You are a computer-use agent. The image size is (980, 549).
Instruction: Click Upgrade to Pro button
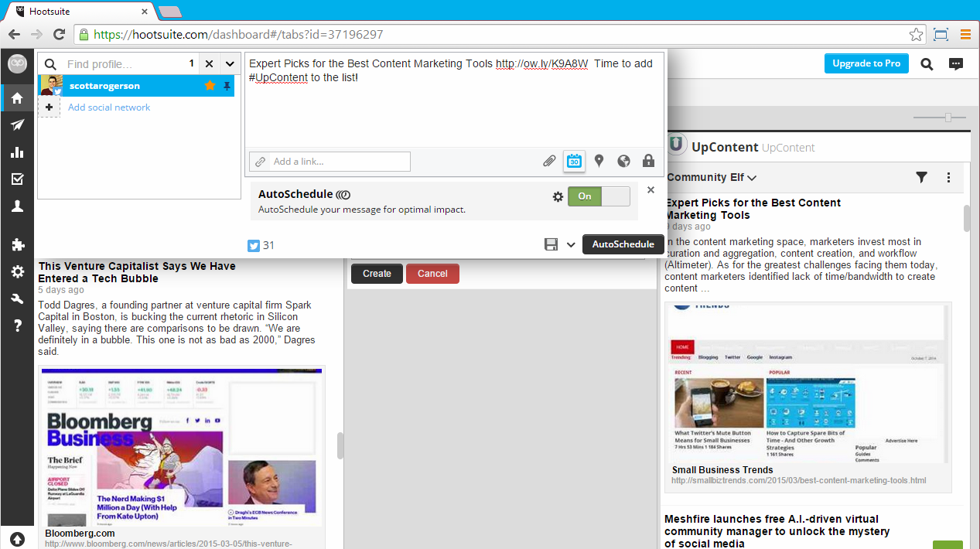tap(866, 63)
